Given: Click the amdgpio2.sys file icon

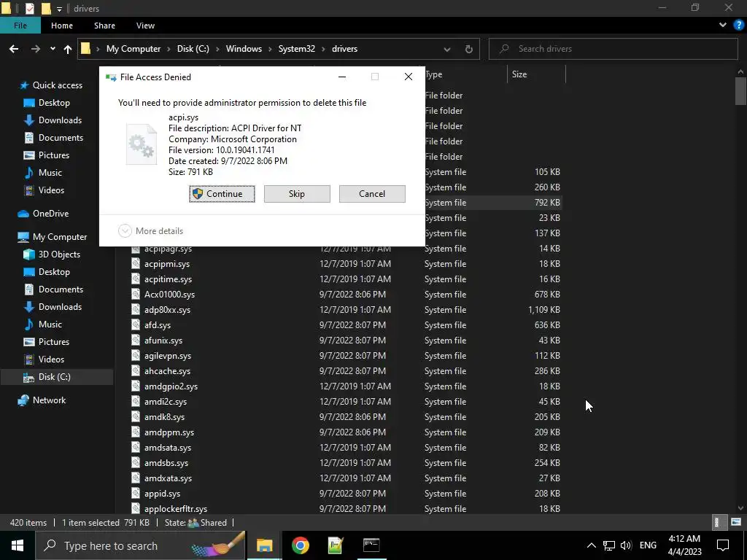Looking at the screenshot, I should tap(136, 386).
